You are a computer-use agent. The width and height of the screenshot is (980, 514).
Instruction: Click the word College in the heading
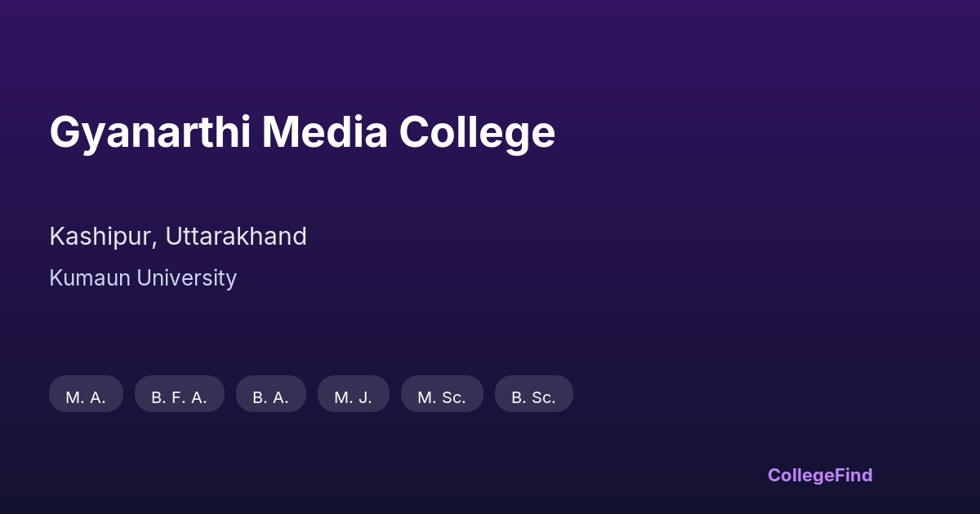pyautogui.click(x=477, y=133)
